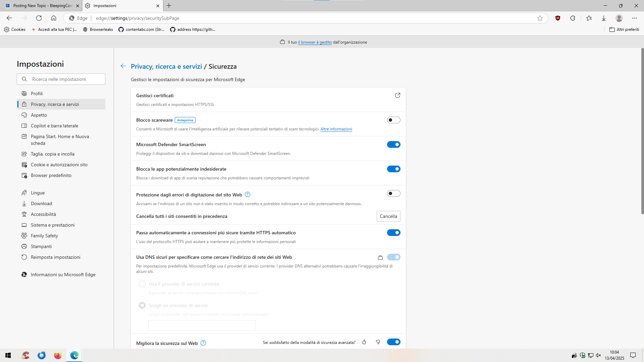Open the Download settings section
Viewport: 644px width, 362px height.
(61, 203)
